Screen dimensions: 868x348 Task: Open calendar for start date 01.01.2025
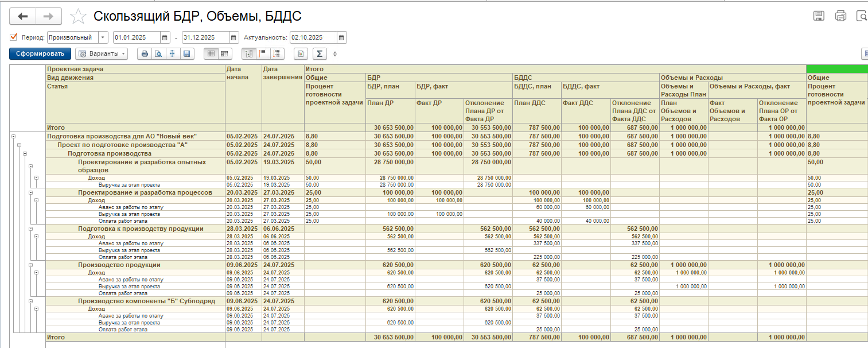(165, 37)
